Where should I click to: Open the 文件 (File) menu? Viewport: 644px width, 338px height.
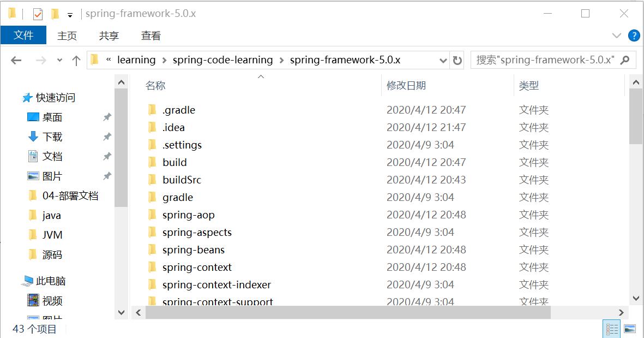(23, 36)
